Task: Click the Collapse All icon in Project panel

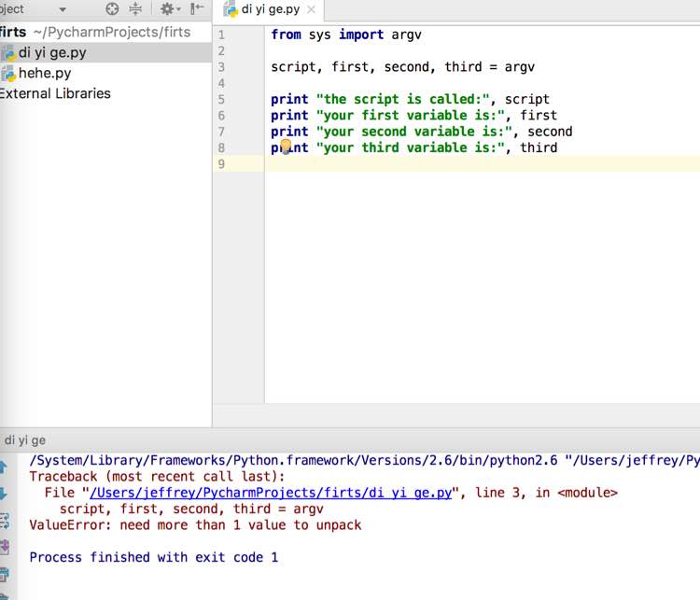Action: click(136, 9)
